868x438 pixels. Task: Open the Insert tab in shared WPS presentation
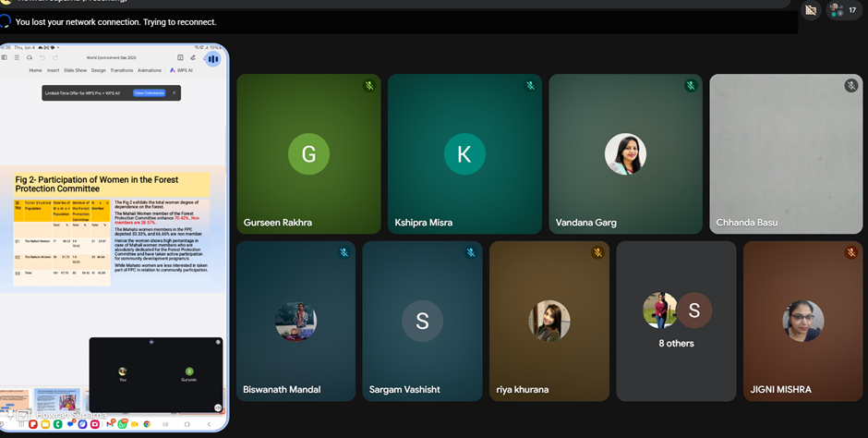[54, 70]
